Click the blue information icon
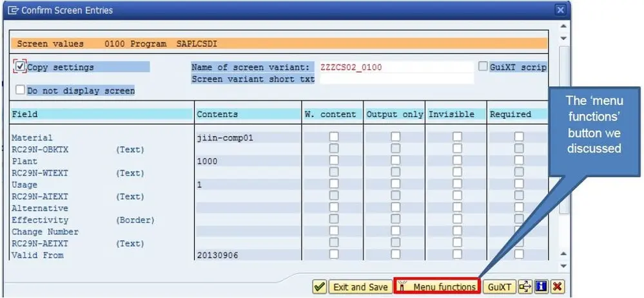The height and width of the screenshot is (298, 644). [x=541, y=287]
